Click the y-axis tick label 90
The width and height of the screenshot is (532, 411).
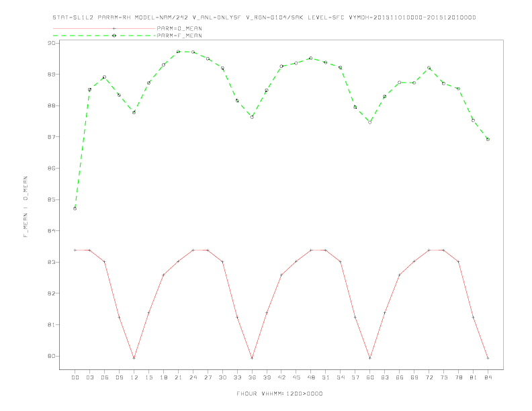[52, 43]
